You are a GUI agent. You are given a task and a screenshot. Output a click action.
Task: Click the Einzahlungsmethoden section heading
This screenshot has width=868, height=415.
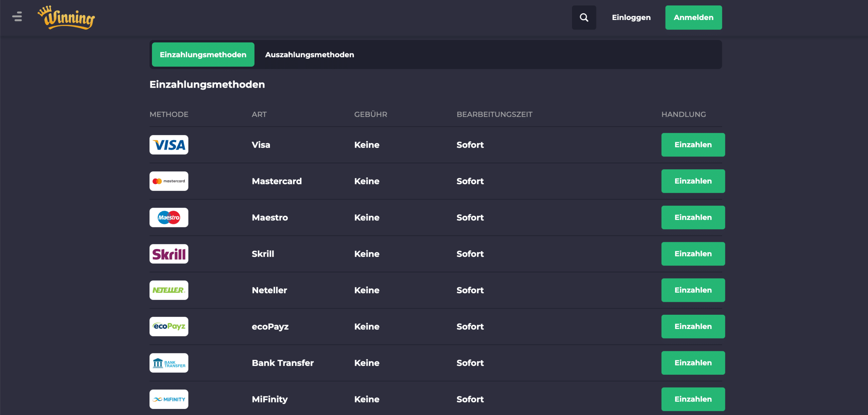(207, 84)
